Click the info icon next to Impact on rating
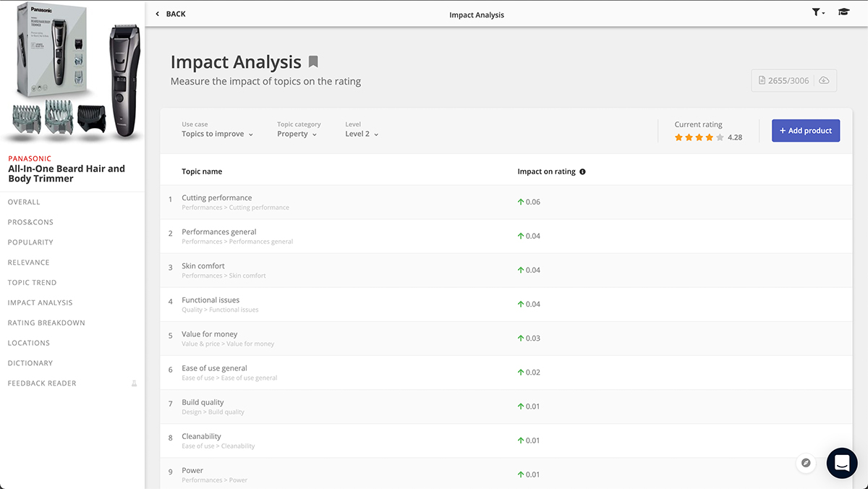The width and height of the screenshot is (868, 489). 583,172
